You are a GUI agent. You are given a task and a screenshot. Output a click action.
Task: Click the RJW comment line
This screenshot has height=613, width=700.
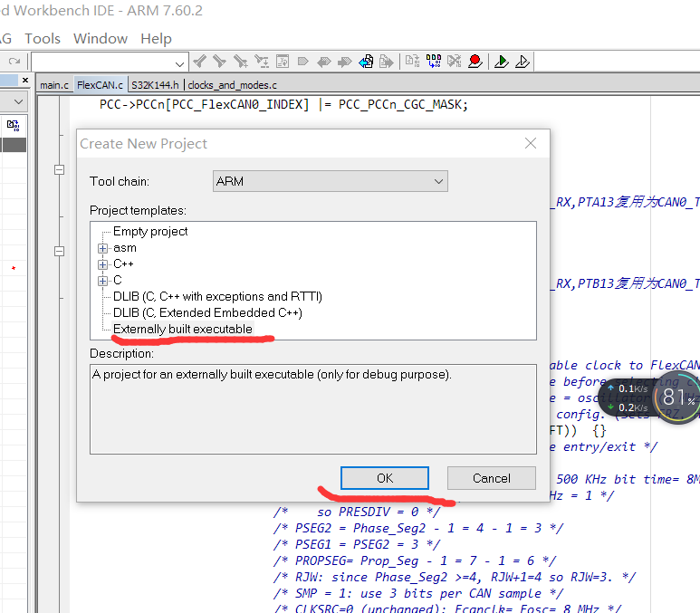455,578
